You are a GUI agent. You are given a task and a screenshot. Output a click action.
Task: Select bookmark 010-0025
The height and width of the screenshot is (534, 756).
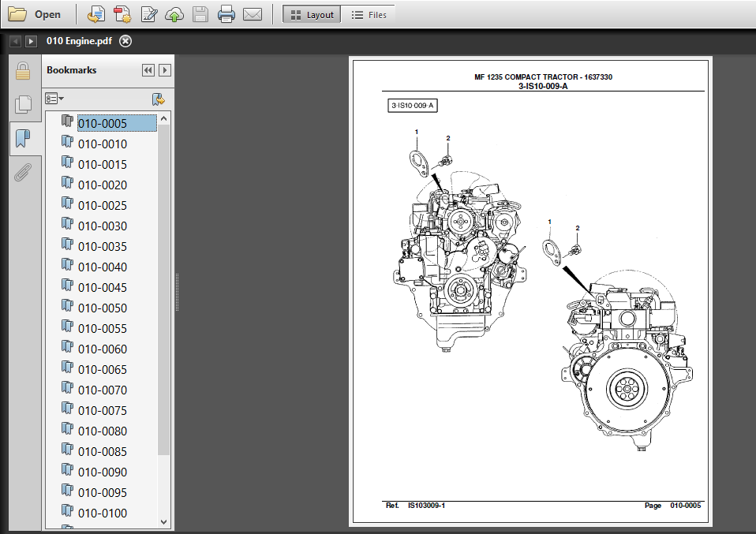pos(103,205)
